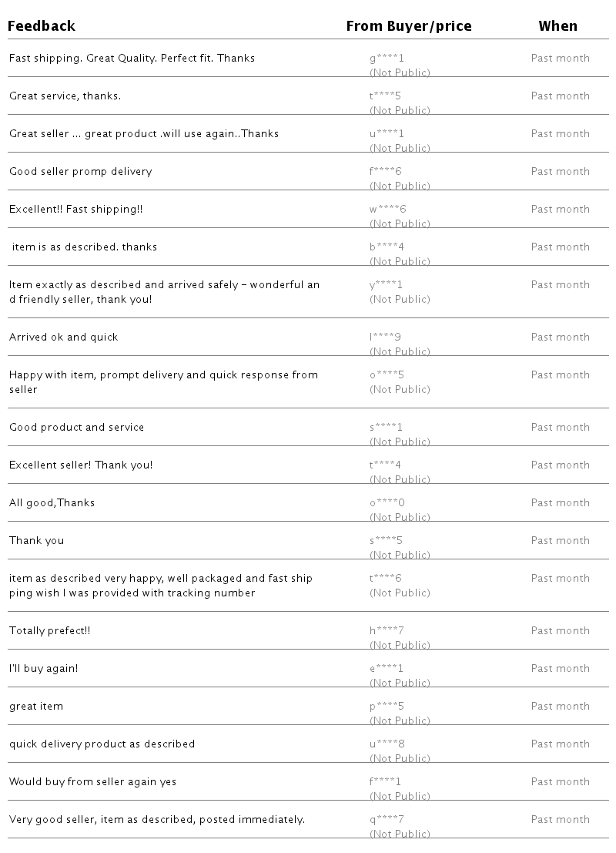Click the Feedback column header

coord(42,26)
